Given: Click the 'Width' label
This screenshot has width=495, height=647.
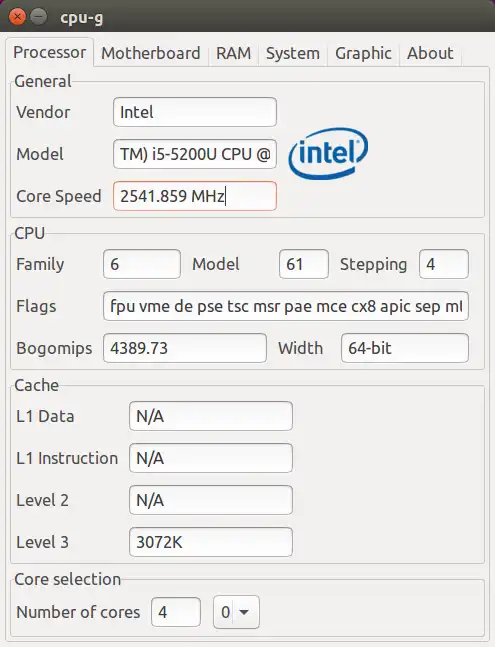Looking at the screenshot, I should point(300,348).
